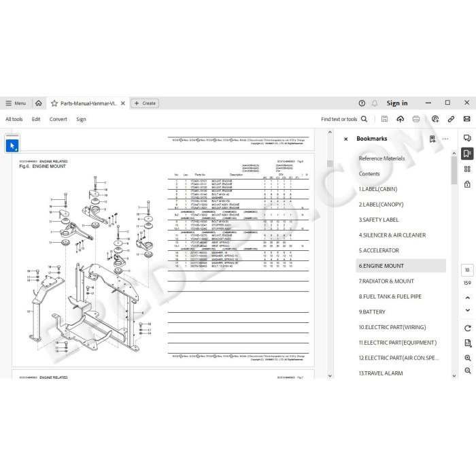The height and width of the screenshot is (476, 476).
Task: Click Bookmarks list scrollbar up arrow
Action: click(x=454, y=154)
